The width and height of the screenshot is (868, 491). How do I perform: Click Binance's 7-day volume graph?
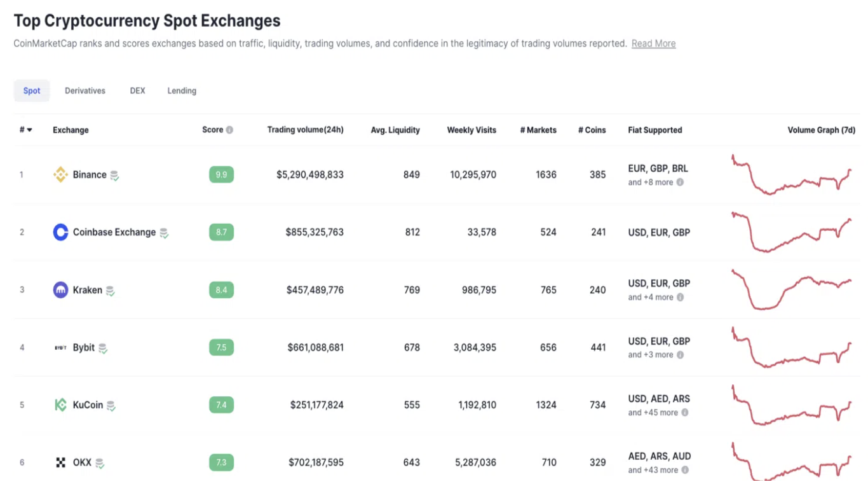point(791,174)
